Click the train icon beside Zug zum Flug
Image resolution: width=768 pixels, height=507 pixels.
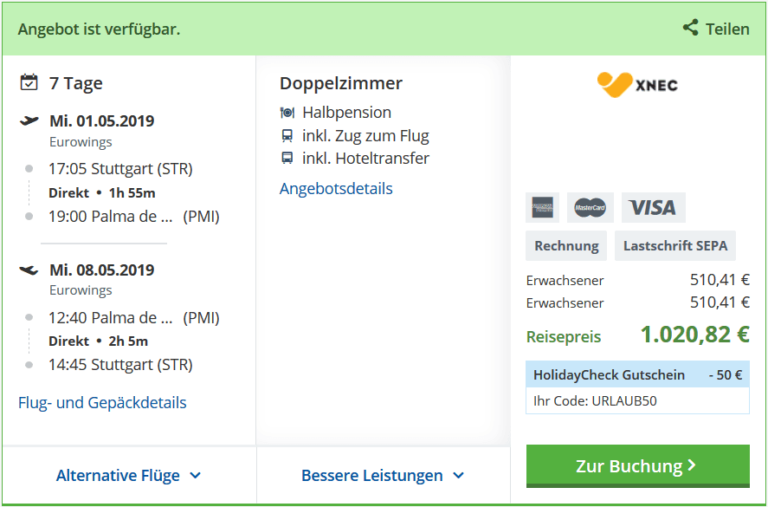pos(287,136)
